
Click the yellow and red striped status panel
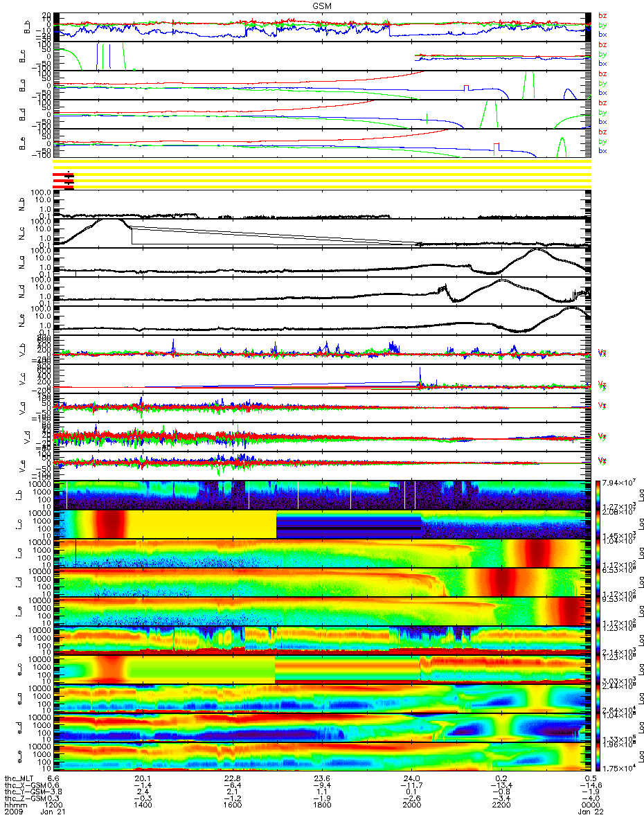(322, 174)
